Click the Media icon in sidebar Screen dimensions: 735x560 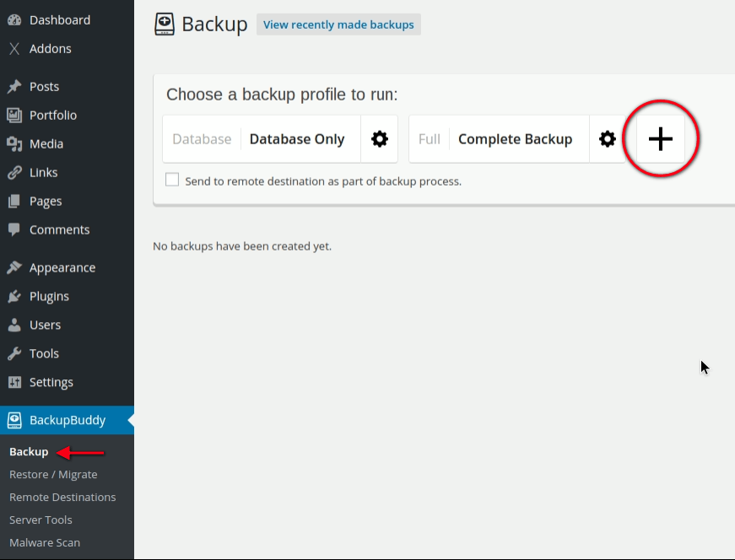(14, 144)
